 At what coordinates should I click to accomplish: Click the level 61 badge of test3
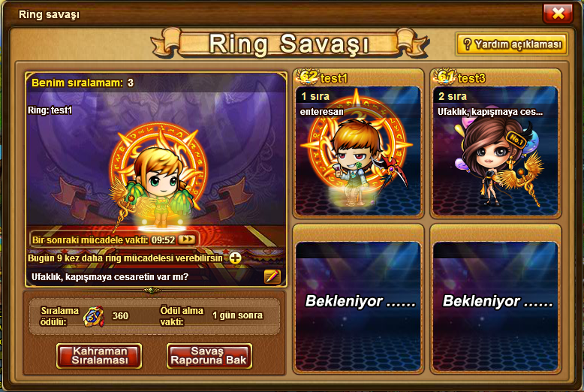tap(445, 77)
